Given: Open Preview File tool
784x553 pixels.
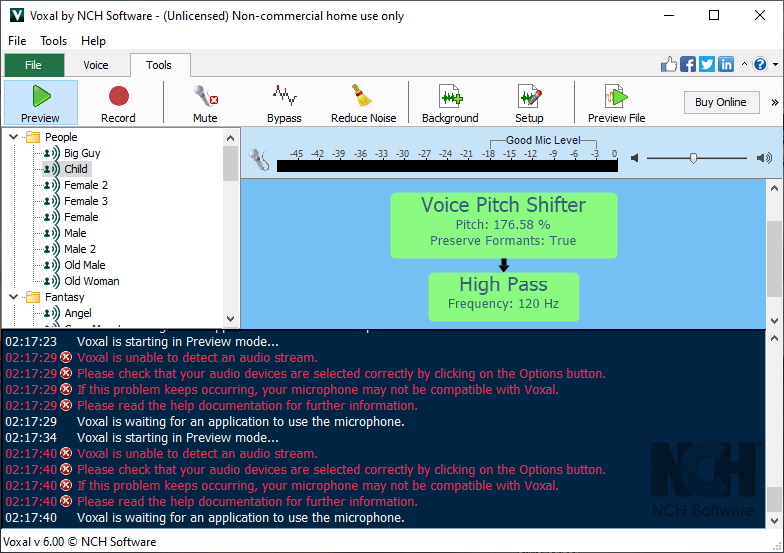Looking at the screenshot, I should pyautogui.click(x=616, y=102).
